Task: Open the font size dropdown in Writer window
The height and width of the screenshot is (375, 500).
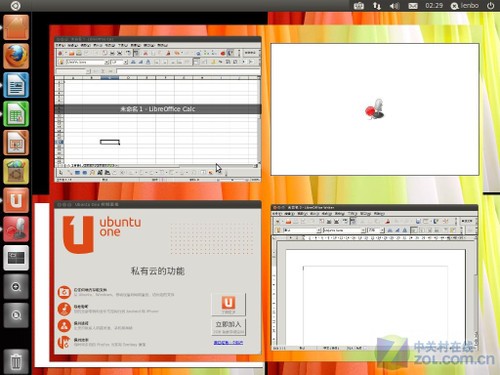Action: point(383,230)
